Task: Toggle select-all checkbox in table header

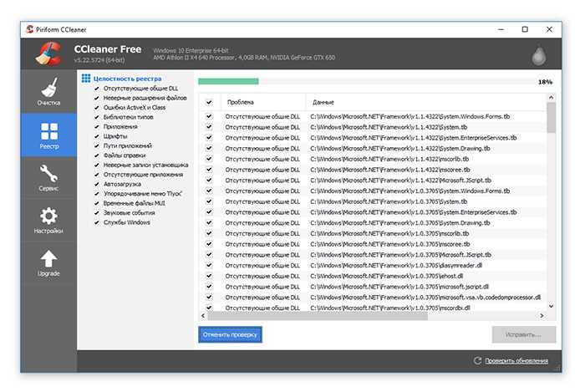Action: 209,102
